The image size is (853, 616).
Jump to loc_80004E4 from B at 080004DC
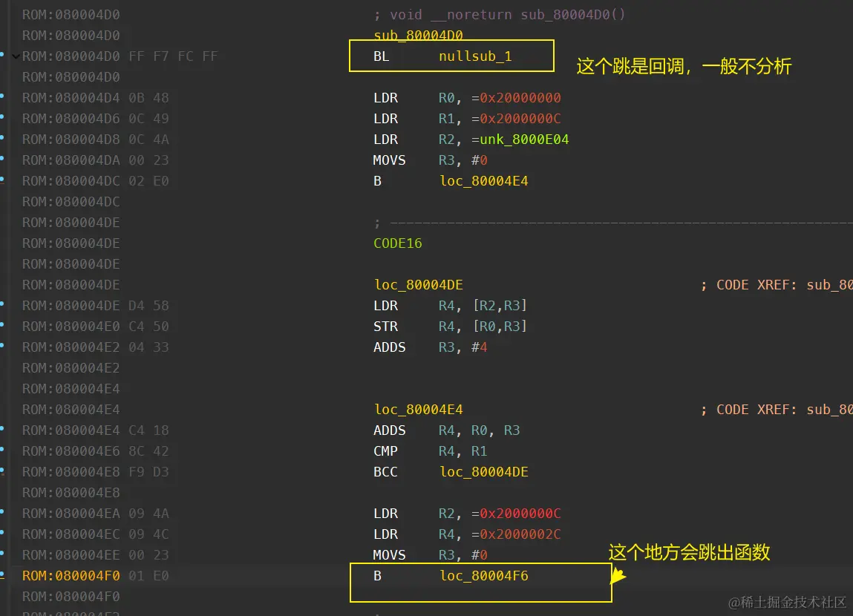(483, 181)
